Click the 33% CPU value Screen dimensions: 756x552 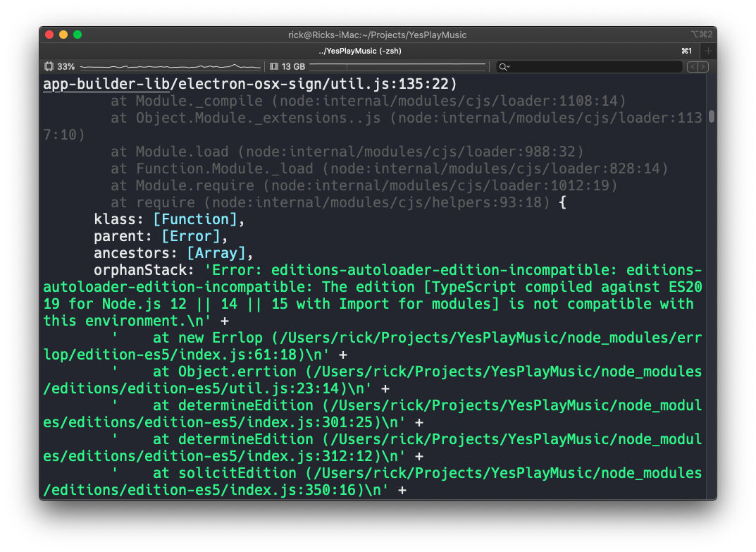(66, 66)
